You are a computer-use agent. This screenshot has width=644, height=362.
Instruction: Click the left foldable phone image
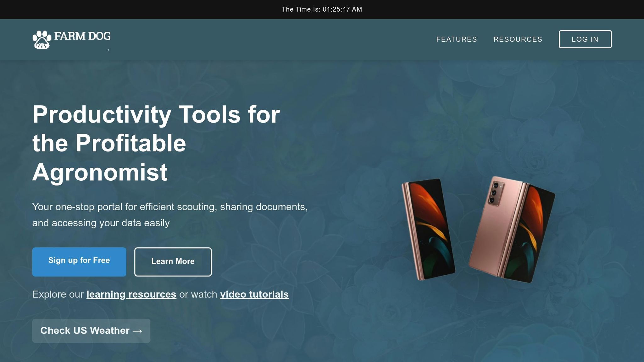[x=429, y=229]
